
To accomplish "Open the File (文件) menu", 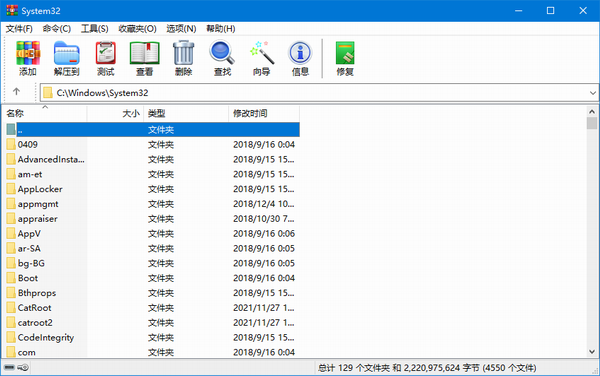I will click(19, 29).
